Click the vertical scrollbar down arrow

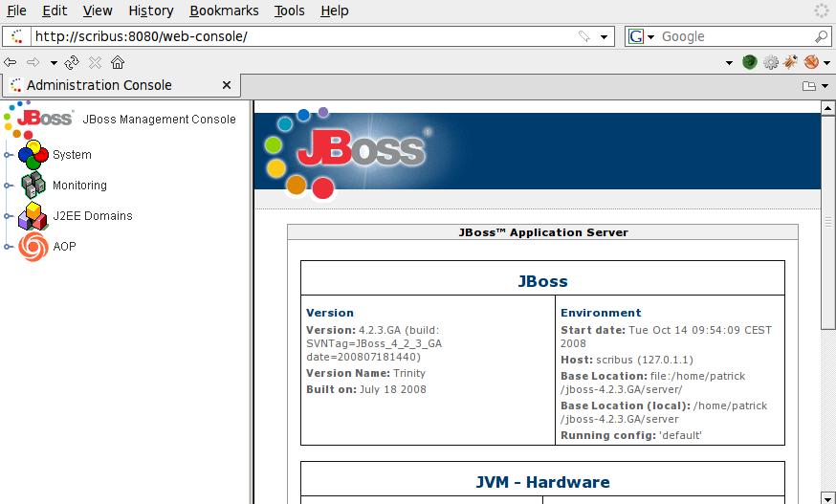(827, 498)
